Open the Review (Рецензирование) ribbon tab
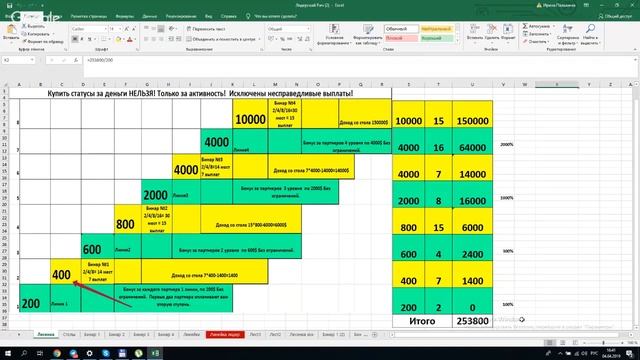The width and height of the screenshot is (640, 360). tap(181, 16)
